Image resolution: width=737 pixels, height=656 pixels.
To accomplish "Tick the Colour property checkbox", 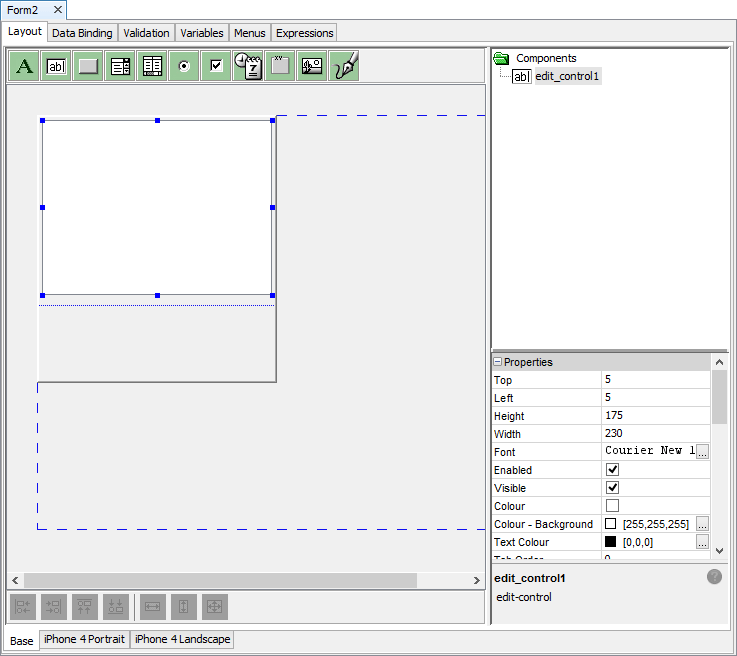I will (612, 506).
